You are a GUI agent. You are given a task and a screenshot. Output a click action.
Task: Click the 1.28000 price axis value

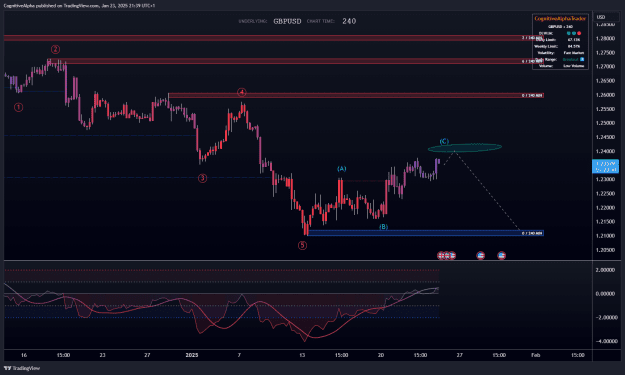[x=605, y=38]
